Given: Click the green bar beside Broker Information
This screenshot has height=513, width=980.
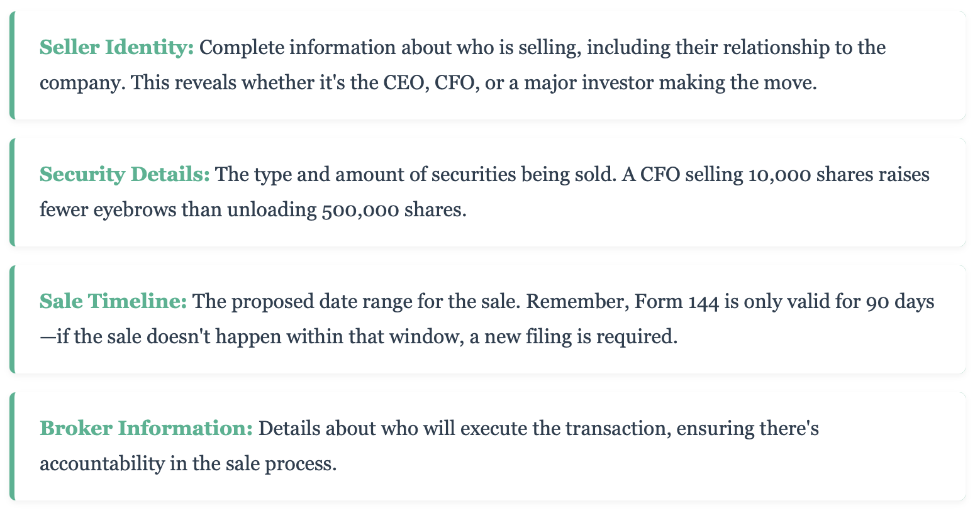Looking at the screenshot, I should 12,446.
